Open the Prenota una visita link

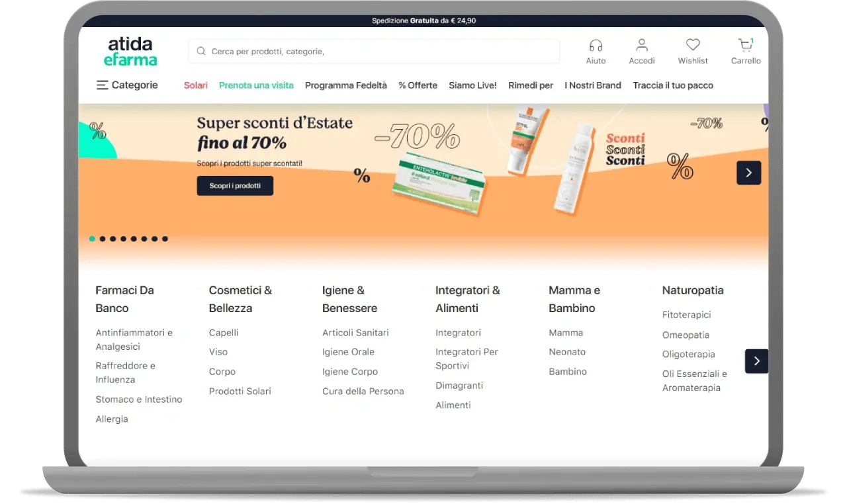point(256,85)
